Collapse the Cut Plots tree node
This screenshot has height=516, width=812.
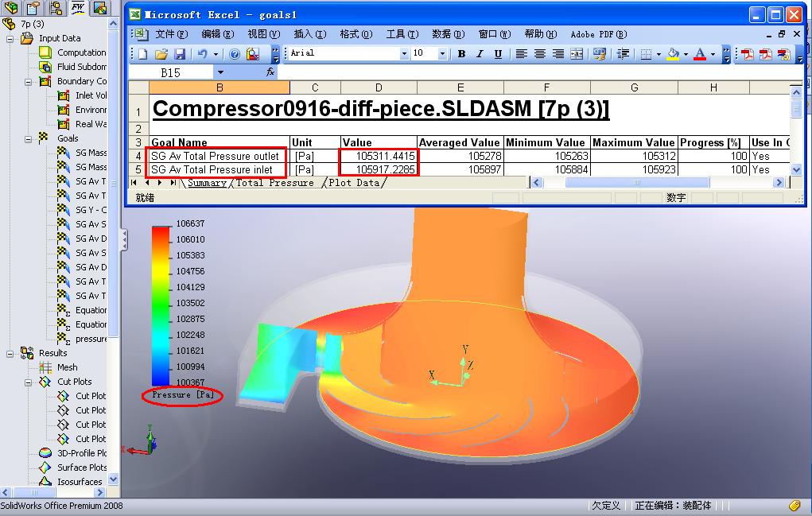click(28, 382)
